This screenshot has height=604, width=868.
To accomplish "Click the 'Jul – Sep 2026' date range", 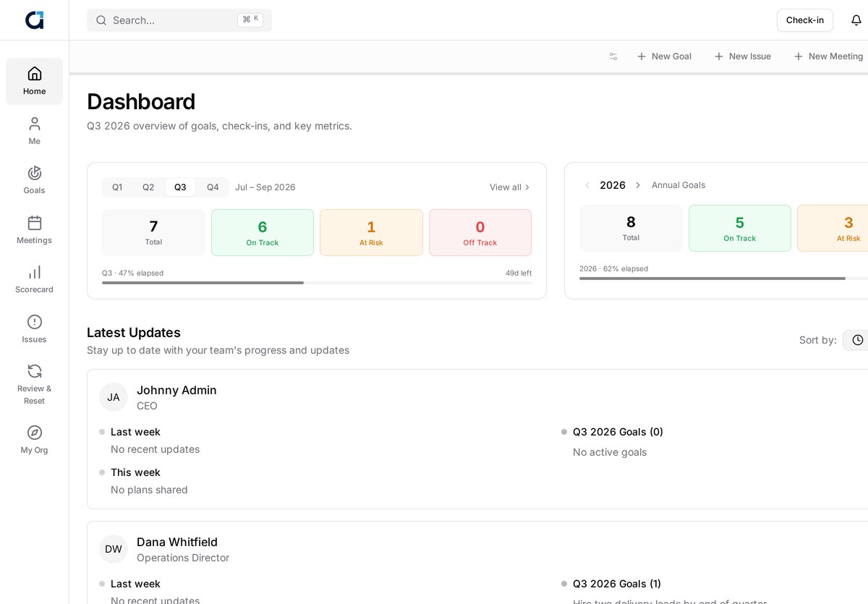I will point(265,187).
